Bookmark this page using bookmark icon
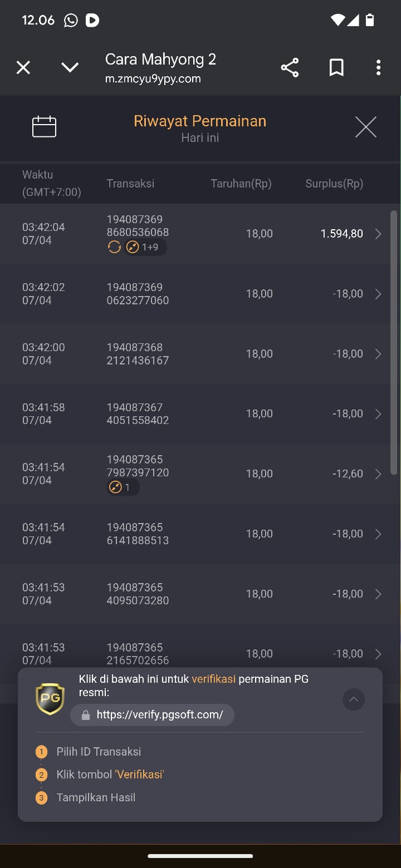Viewport: 401px width, 868px height. [336, 68]
